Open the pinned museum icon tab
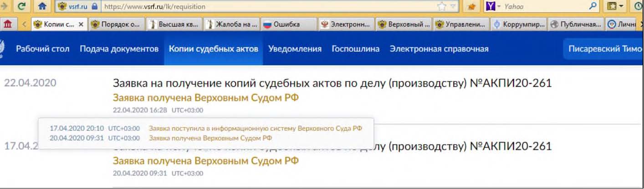This screenshot has height=189, width=644. pyautogui.click(x=8, y=25)
